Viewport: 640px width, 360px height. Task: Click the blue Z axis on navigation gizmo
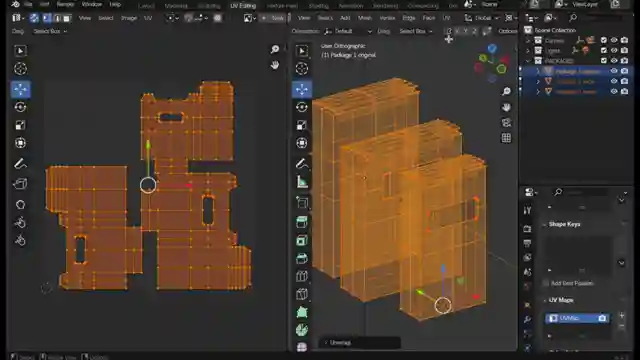pos(492,49)
